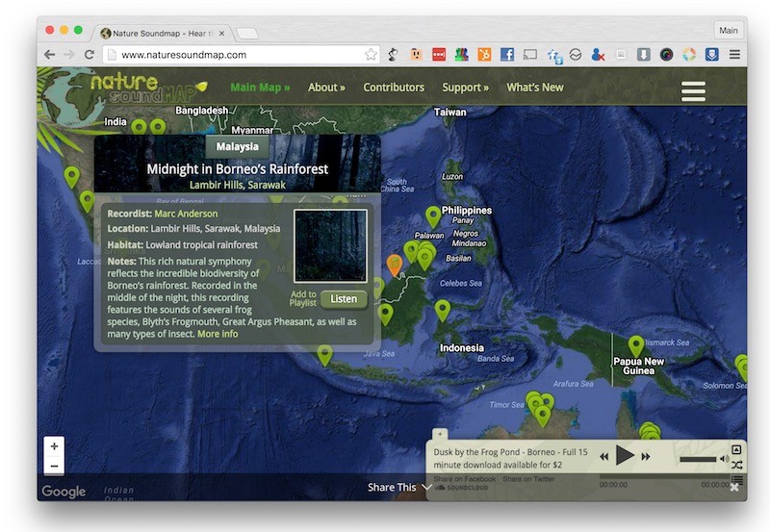Open the Support menu
This screenshot has height=532, width=770.
coord(465,88)
